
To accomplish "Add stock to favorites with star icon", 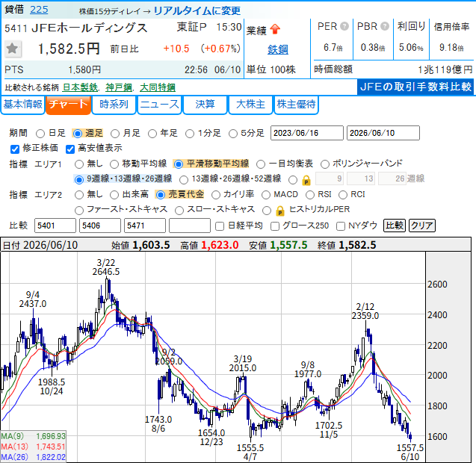I will [x=13, y=49].
